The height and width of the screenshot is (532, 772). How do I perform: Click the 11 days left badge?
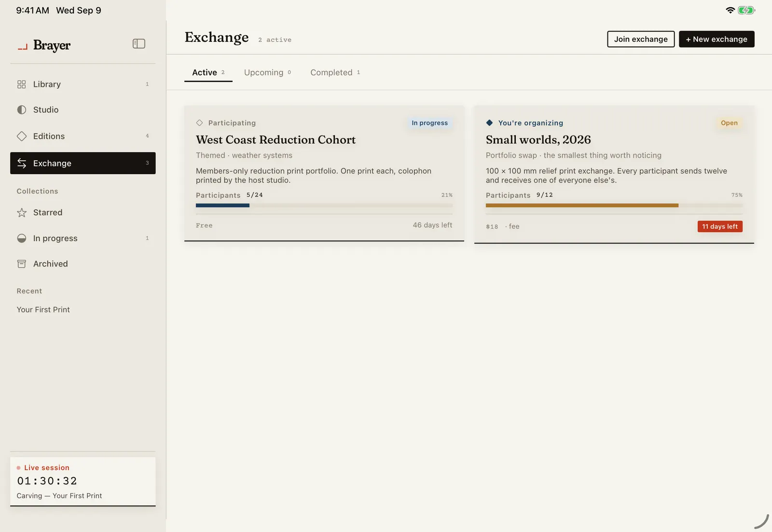point(720,227)
